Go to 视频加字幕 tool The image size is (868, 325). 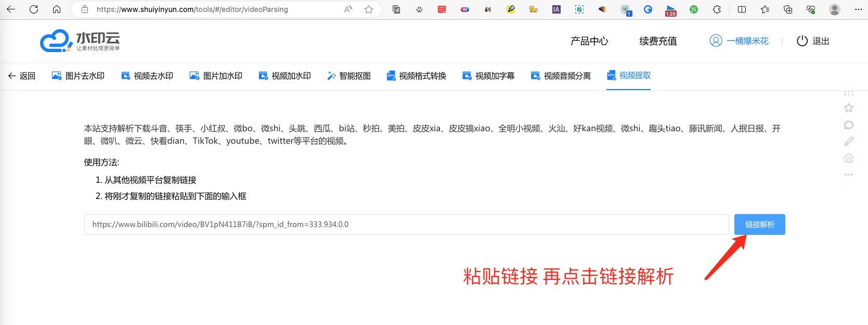(488, 76)
